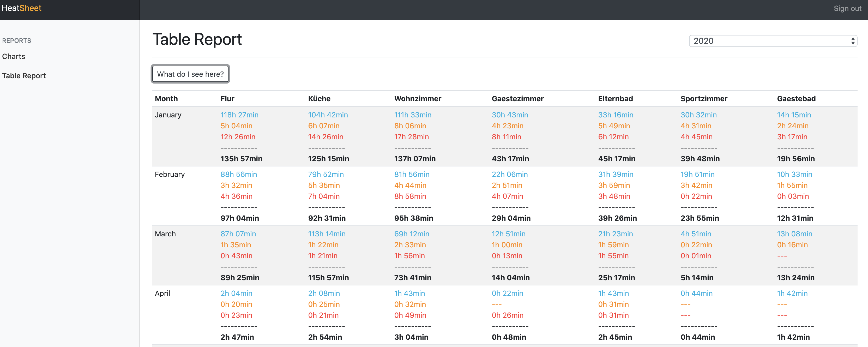Click the Küche column header
Image resolution: width=868 pixels, height=347 pixels.
(319, 98)
